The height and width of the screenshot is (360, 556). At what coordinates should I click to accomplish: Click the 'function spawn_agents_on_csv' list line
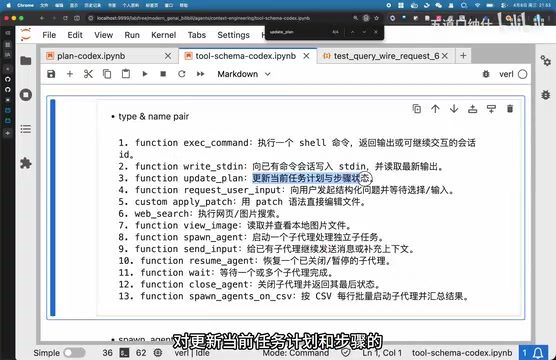tap(294, 296)
